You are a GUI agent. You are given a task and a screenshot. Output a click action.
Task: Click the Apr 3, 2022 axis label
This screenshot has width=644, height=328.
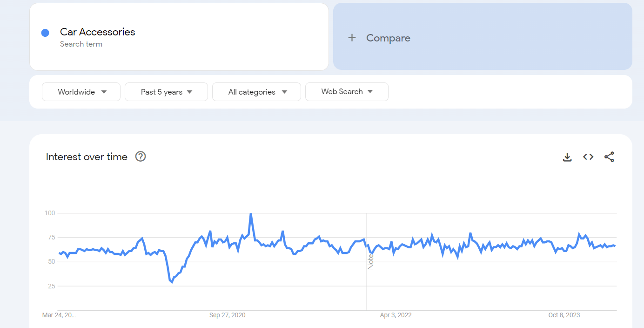tap(396, 315)
